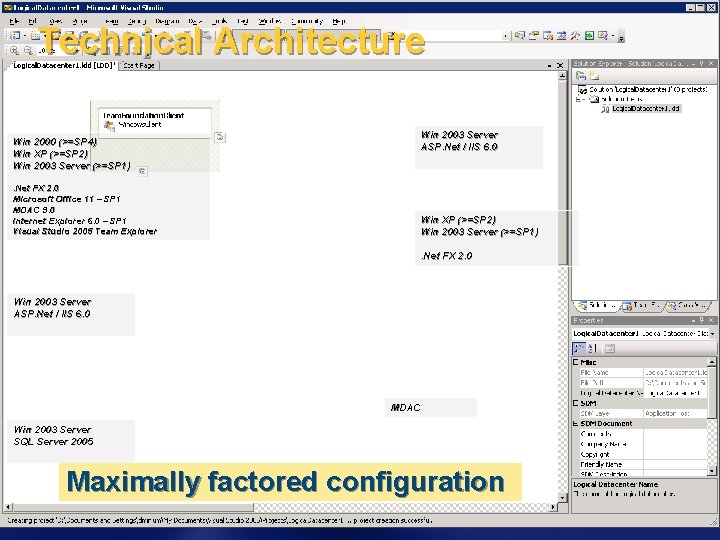Screen dimensions: 720x540
Task: Open the Edit menu
Action: [33, 21]
